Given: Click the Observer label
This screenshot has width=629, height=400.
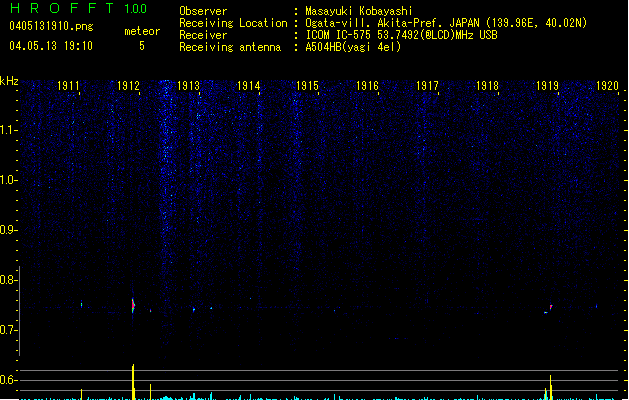Looking at the screenshot, I should pyautogui.click(x=203, y=11).
